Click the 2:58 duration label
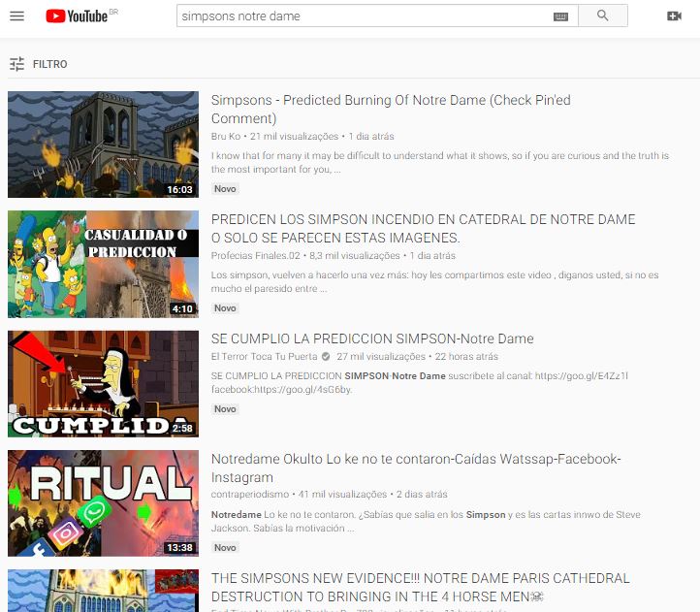This screenshot has height=612, width=700. 182,428
